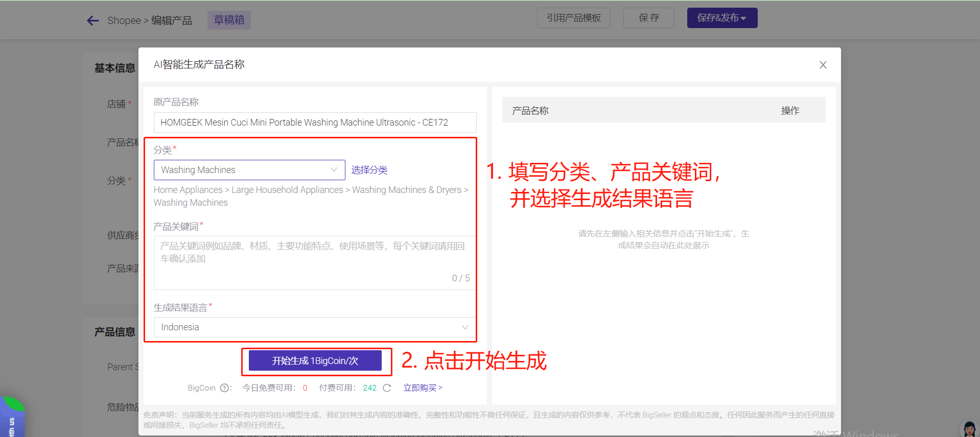Open the customer service avatar chat

click(969, 429)
